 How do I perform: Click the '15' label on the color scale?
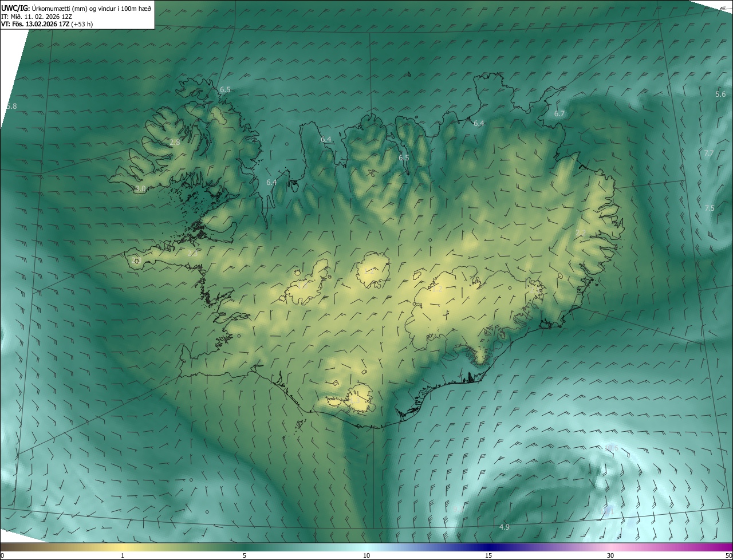(x=488, y=555)
